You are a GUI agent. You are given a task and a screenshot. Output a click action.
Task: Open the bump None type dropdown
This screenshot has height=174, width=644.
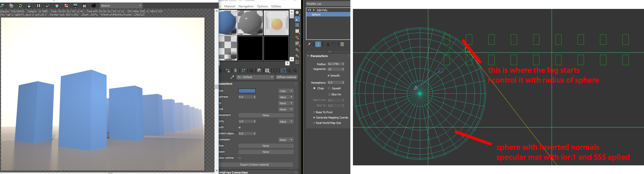286,103
